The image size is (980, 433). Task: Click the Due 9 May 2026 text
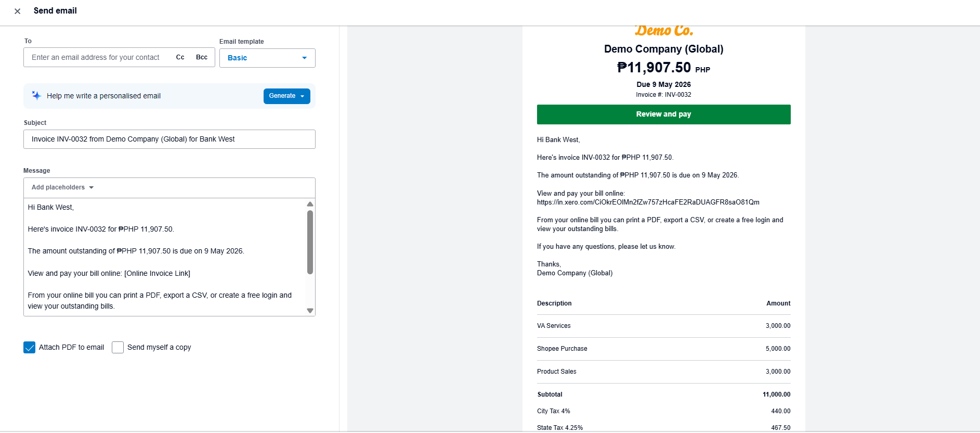(663, 84)
